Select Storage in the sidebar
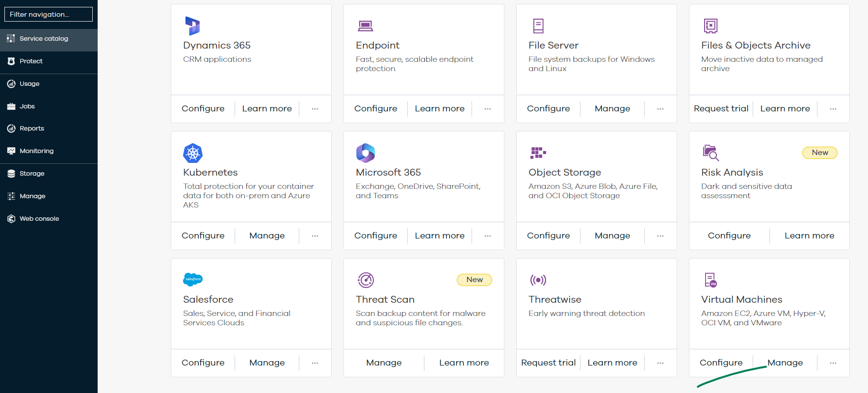Screen dimensions: 868x393 (49, 174)
